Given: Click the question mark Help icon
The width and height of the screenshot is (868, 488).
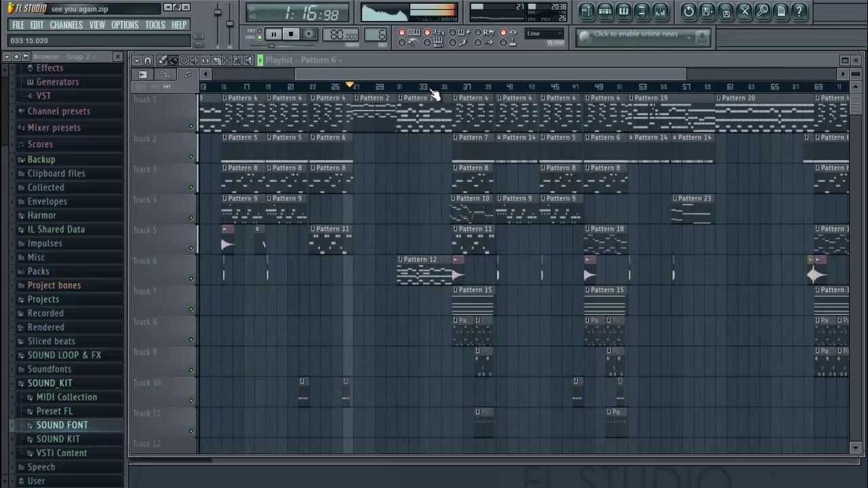Looking at the screenshot, I should coord(800,11).
